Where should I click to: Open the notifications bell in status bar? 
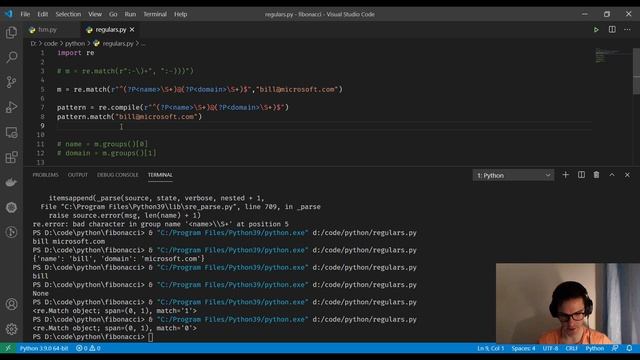tap(629, 348)
